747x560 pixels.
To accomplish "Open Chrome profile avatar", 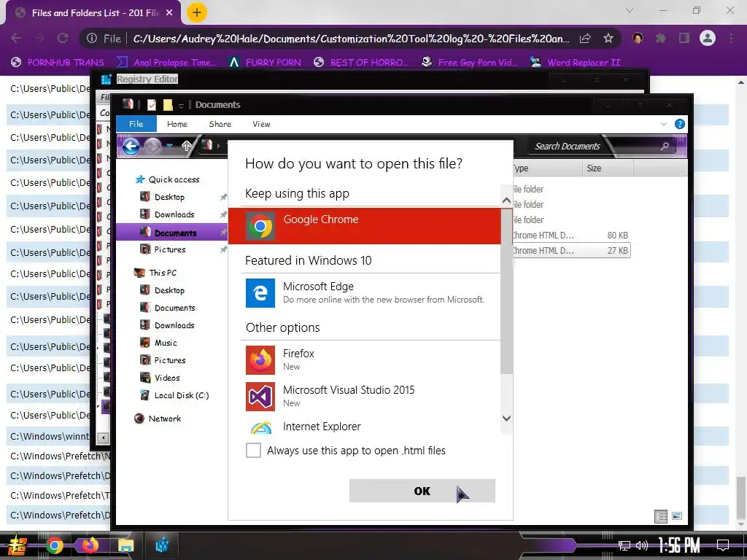I will coord(708,38).
